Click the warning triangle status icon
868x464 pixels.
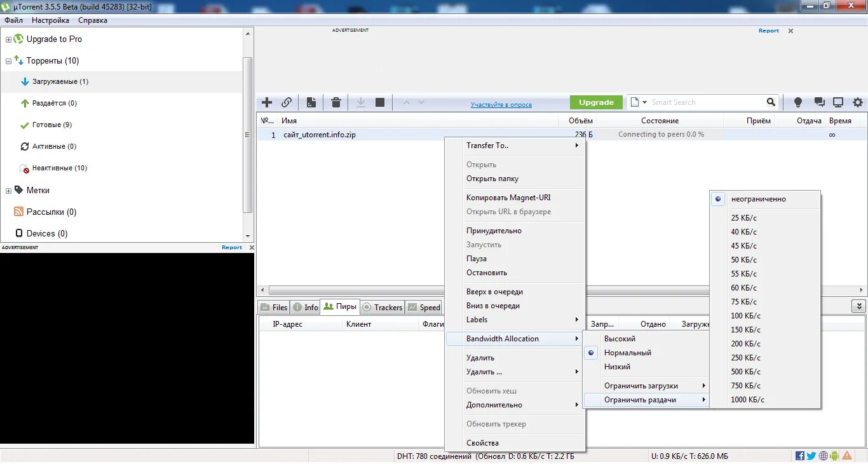click(x=847, y=456)
